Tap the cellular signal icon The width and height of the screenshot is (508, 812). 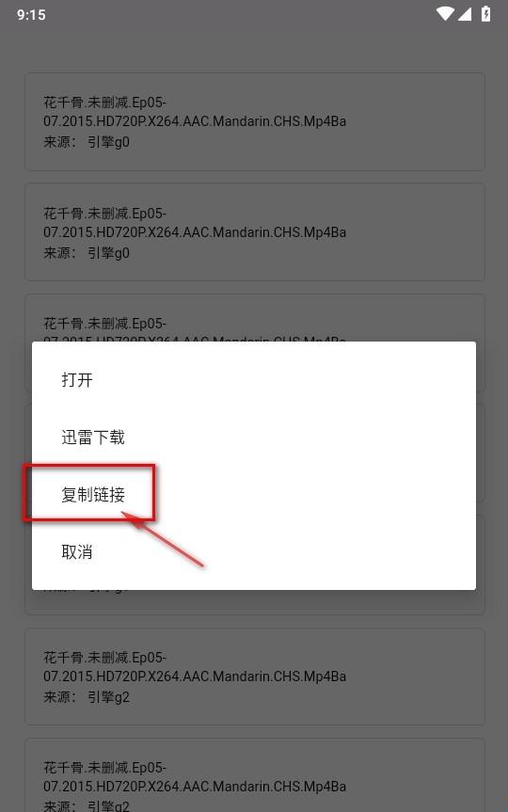click(465, 14)
